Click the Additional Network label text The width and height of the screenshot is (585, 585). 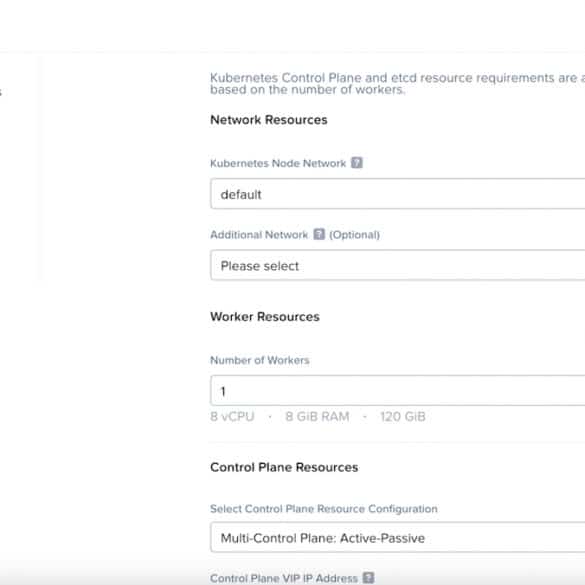click(259, 235)
